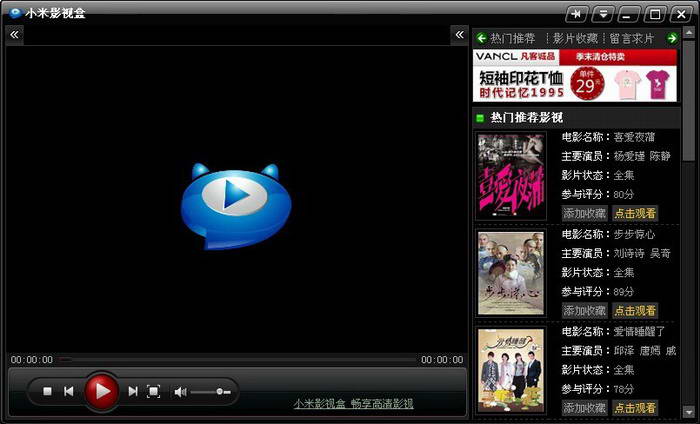Click the 爱情睡醒了 movie poster

tap(511, 370)
